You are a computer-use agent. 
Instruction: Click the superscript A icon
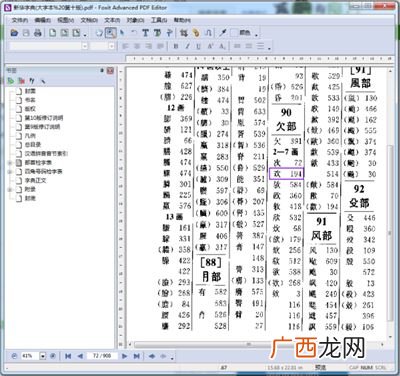pyautogui.click(x=211, y=46)
